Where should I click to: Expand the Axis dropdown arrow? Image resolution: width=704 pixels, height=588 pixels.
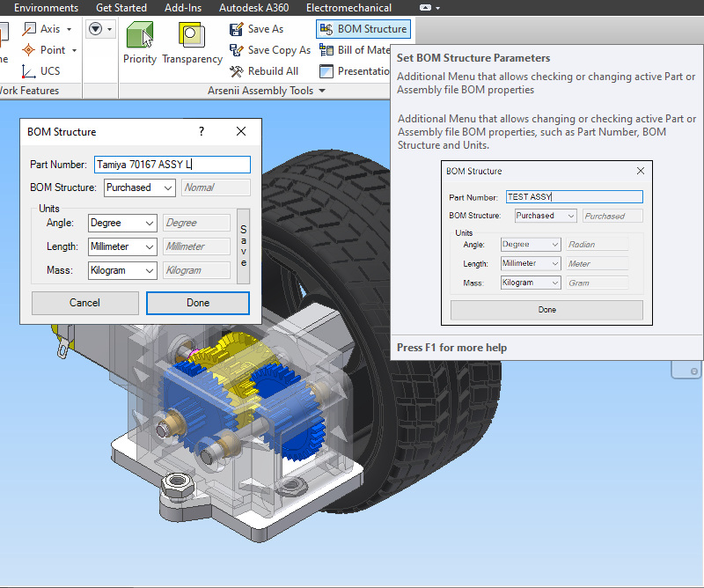pyautogui.click(x=70, y=29)
